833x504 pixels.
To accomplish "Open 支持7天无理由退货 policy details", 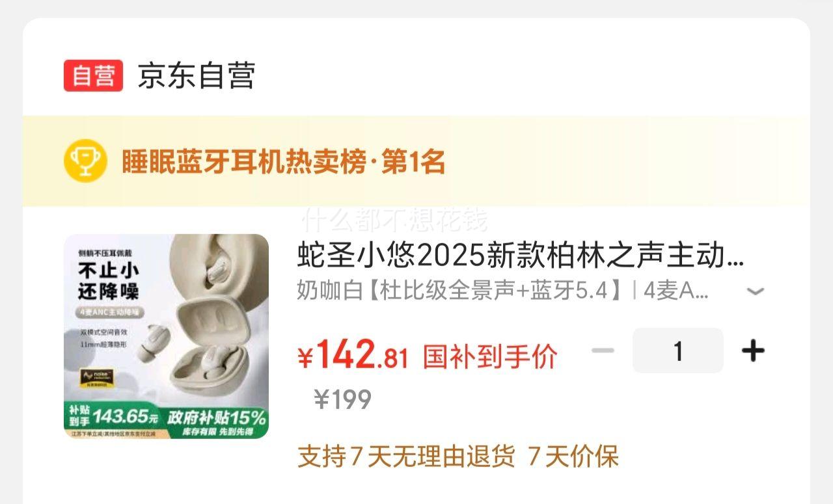I will click(x=406, y=457).
